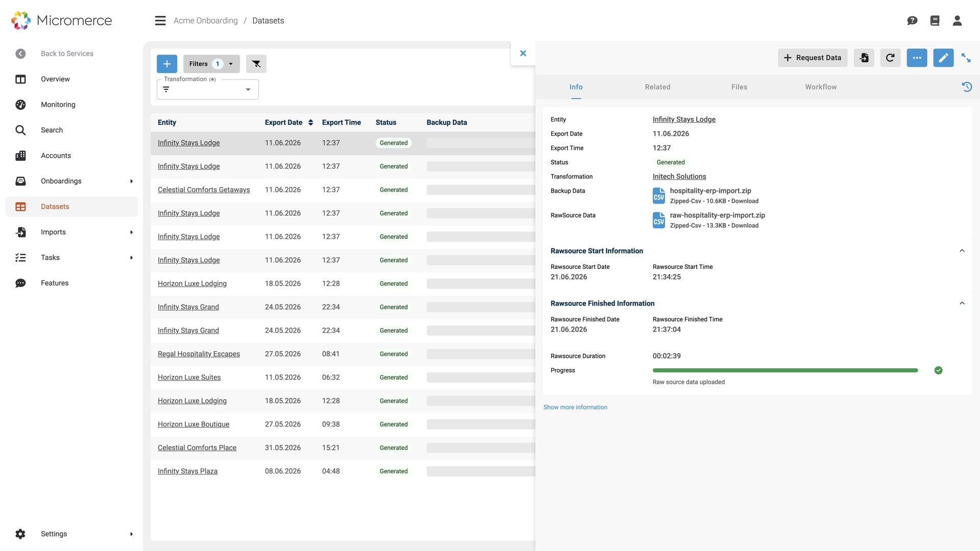
Task: Click the Micromerce logo icon
Action: (21, 20)
